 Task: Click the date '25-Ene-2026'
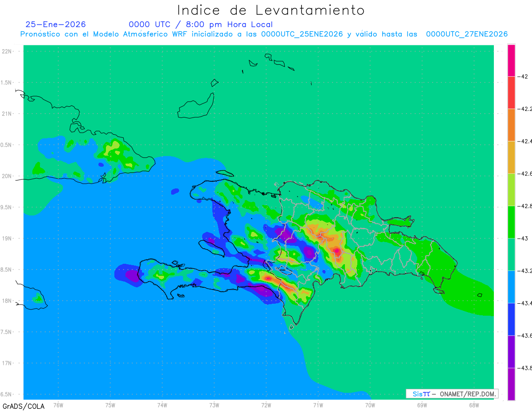(x=56, y=24)
